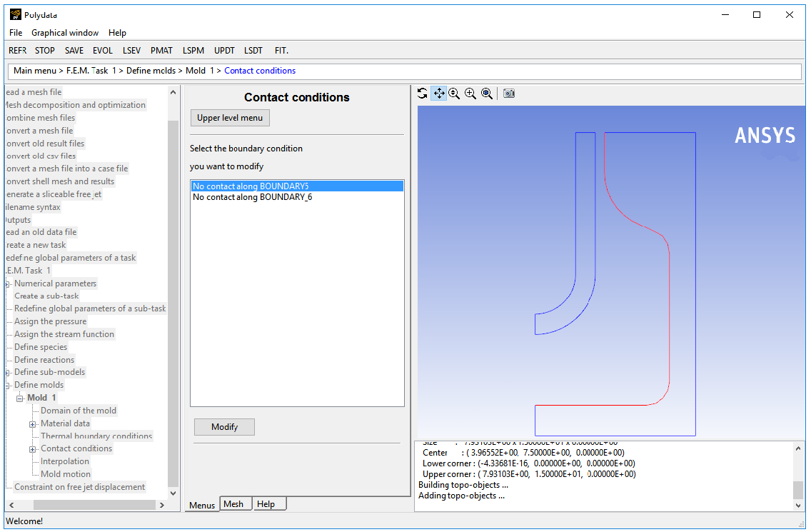This screenshot has width=811, height=532.
Task: Select Interpolation in tree
Action: tap(65, 461)
